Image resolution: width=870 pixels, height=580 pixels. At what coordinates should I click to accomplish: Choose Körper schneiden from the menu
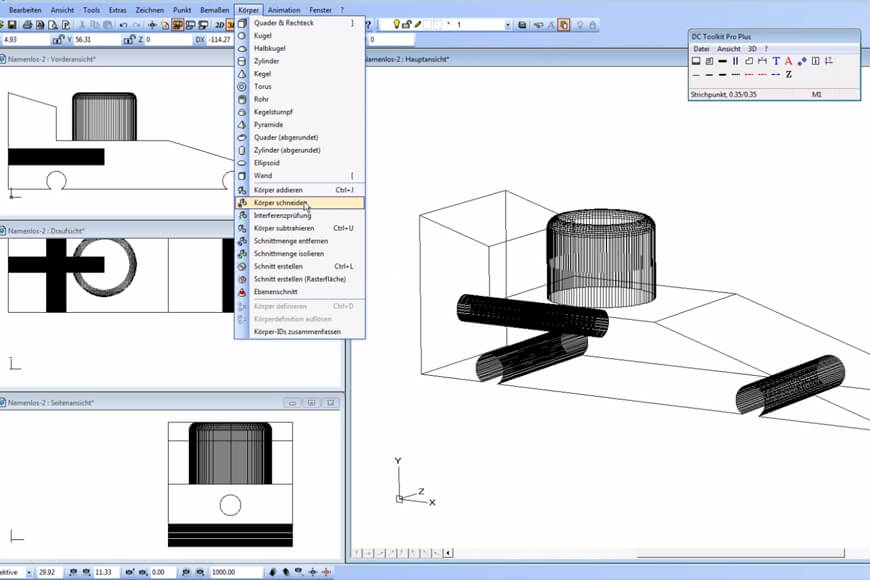(x=280, y=202)
